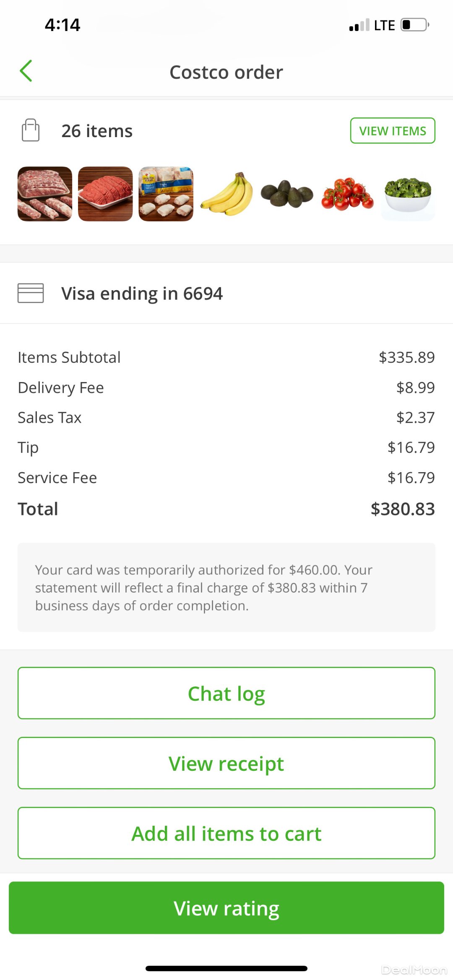Open the Chat log
Screen dimensions: 453x980
click(226, 693)
